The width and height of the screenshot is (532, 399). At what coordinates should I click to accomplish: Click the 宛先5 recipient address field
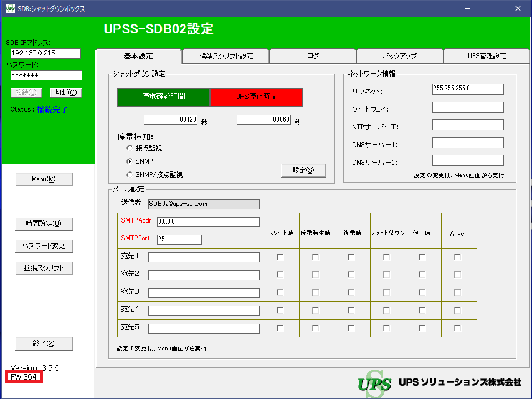(x=204, y=329)
